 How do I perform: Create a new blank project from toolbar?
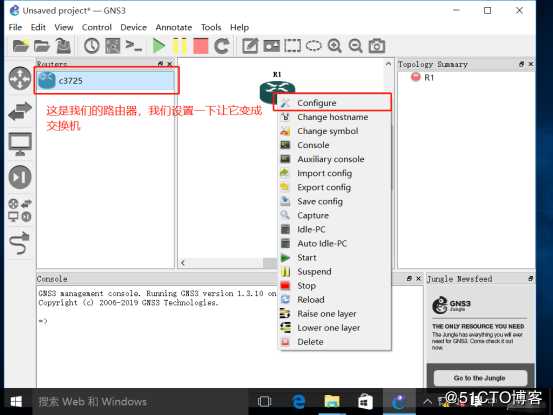[x=20, y=46]
